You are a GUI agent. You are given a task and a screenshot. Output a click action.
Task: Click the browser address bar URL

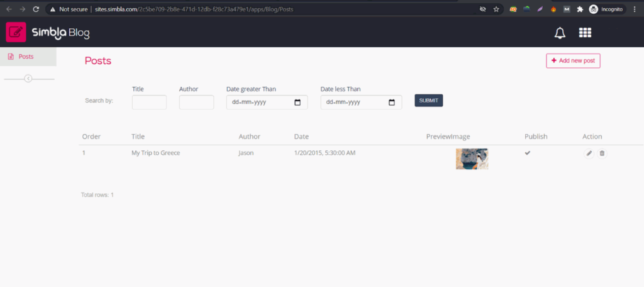pyautogui.click(x=194, y=9)
